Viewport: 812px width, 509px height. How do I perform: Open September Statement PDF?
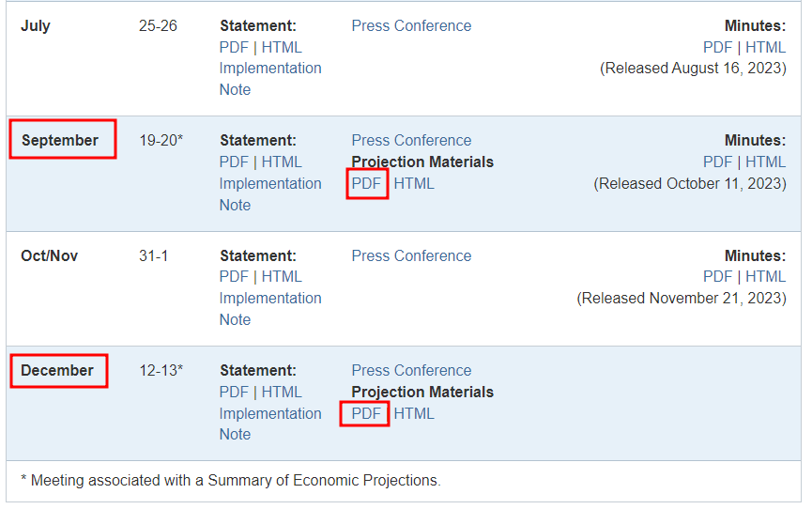[x=234, y=162]
